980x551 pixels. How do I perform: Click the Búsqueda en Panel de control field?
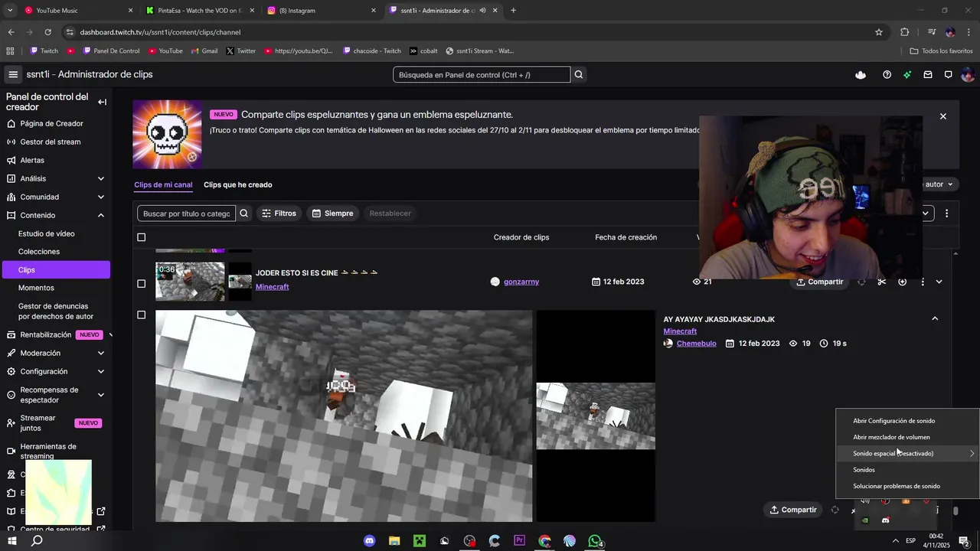[482, 74]
